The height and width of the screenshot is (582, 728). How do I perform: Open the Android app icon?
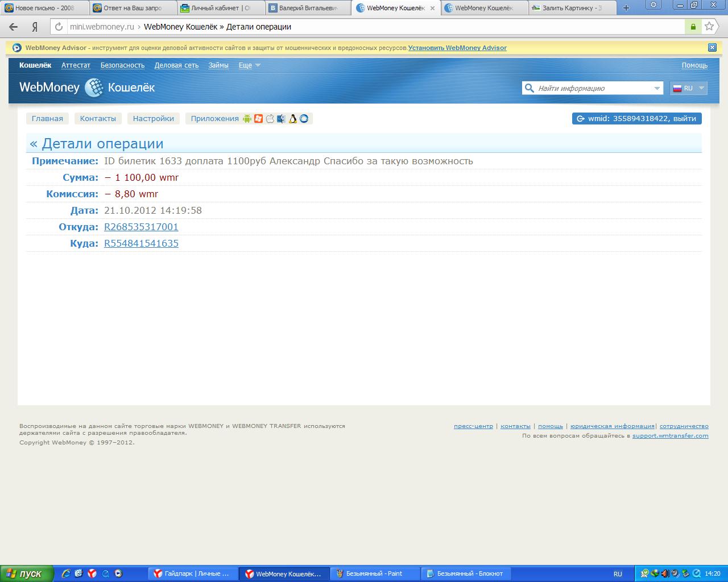coord(247,119)
